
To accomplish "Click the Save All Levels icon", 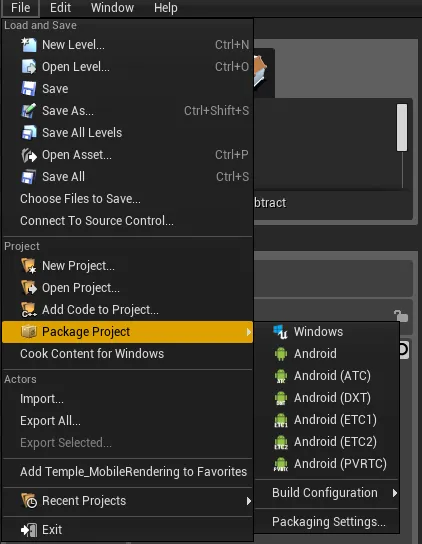I will (x=28, y=133).
